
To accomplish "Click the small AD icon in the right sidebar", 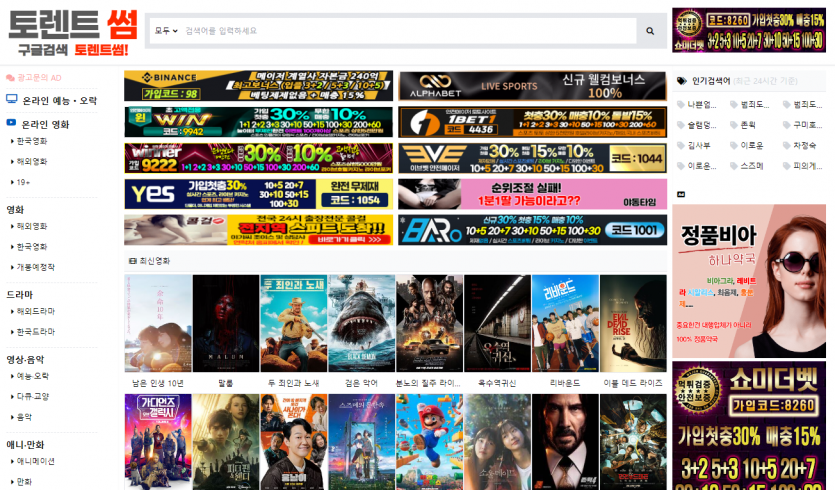I will point(681,194).
